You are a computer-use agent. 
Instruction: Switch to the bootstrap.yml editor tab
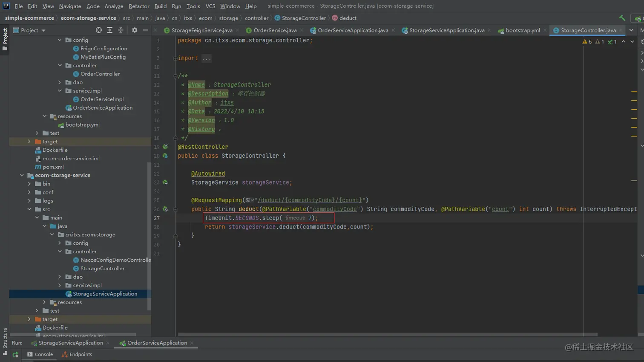tap(522, 30)
